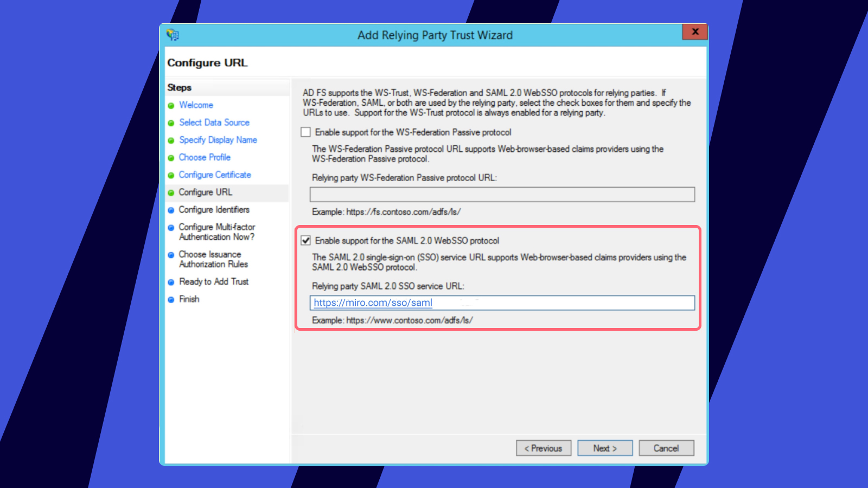Image resolution: width=868 pixels, height=488 pixels.
Task: Click blue bullet beside Configure Identifiers
Action: tap(171, 210)
